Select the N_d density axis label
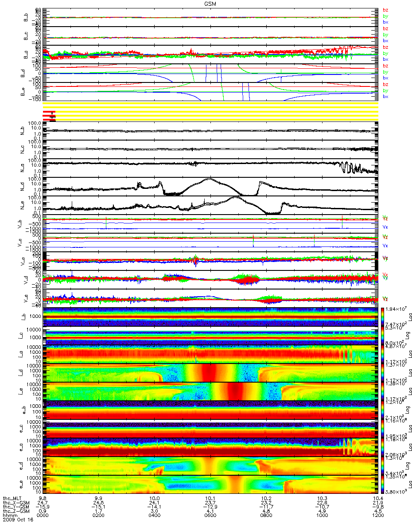 [x=22, y=187]
